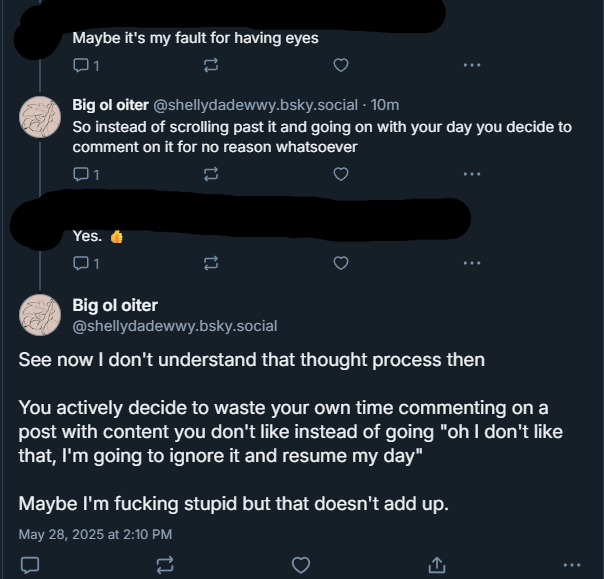Click the 10m timestamp on the reply

385,105
